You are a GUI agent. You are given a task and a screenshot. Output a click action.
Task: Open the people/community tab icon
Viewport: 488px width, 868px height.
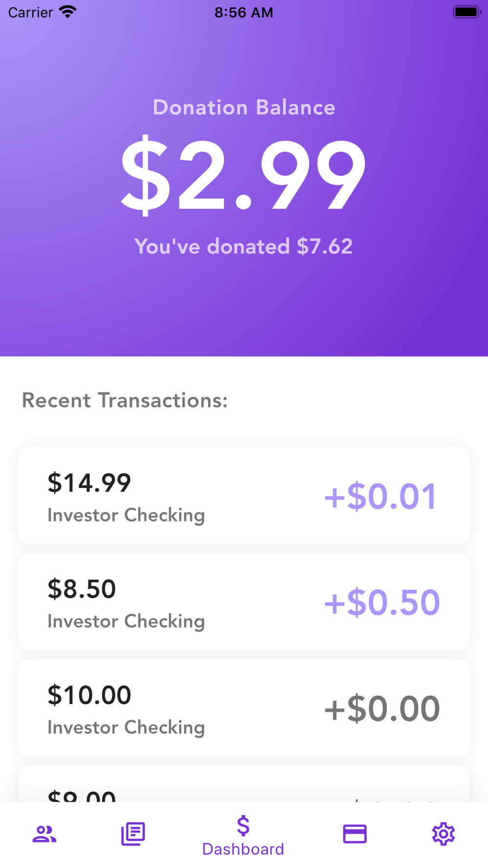click(44, 834)
